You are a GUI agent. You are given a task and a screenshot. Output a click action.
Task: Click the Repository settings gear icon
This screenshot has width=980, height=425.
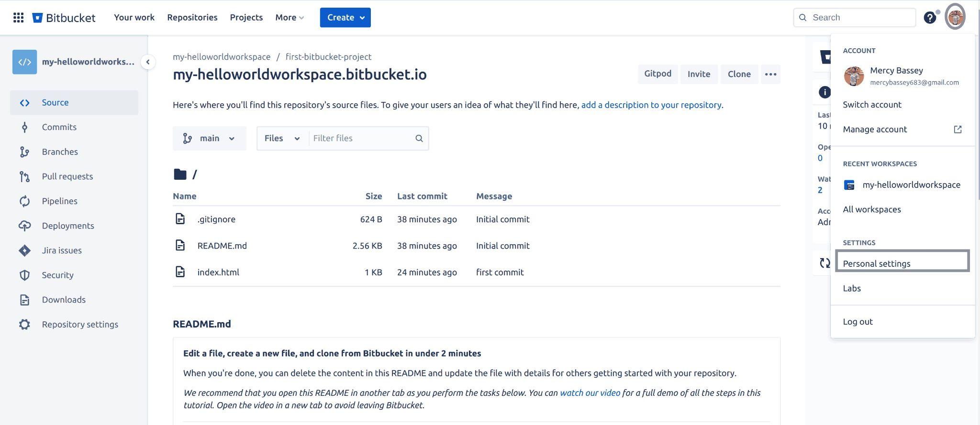pyautogui.click(x=25, y=325)
